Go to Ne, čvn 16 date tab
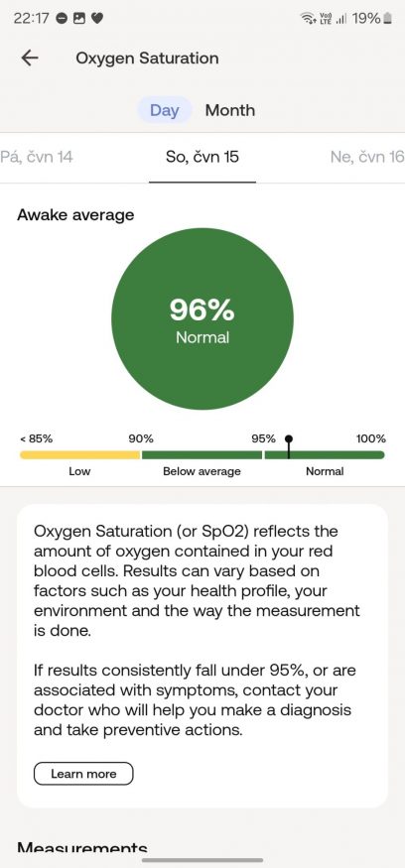Screen dimensions: 405x868 pos(367,157)
